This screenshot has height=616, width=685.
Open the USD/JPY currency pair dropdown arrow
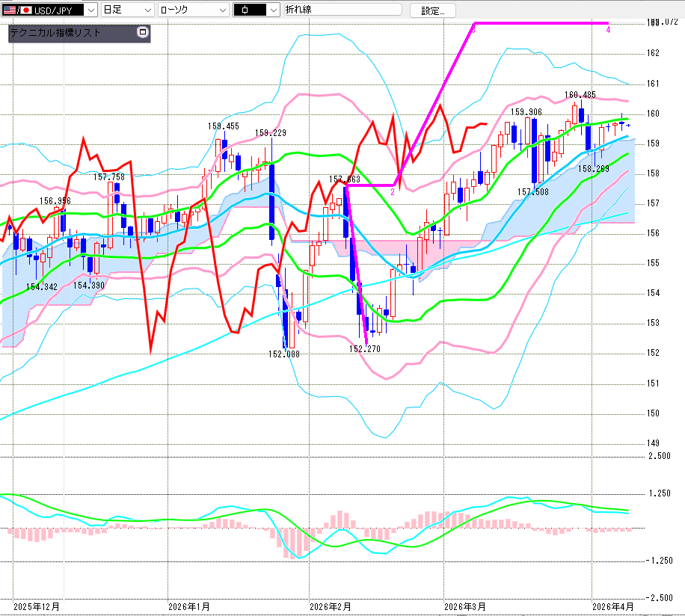pyautogui.click(x=90, y=10)
